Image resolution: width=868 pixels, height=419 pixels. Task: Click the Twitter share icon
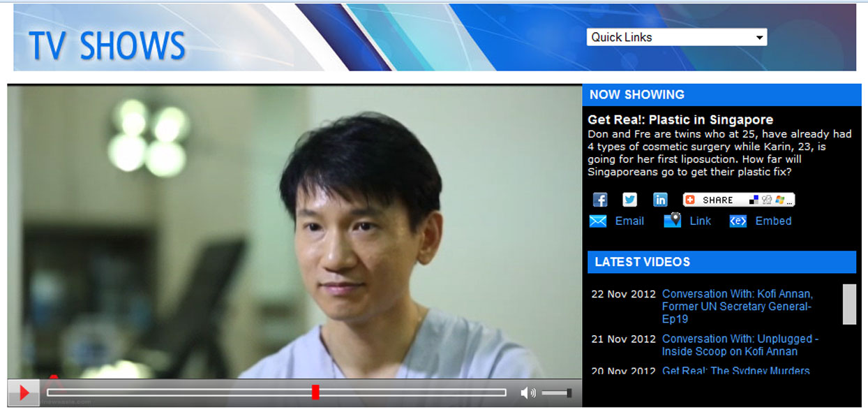click(x=630, y=200)
